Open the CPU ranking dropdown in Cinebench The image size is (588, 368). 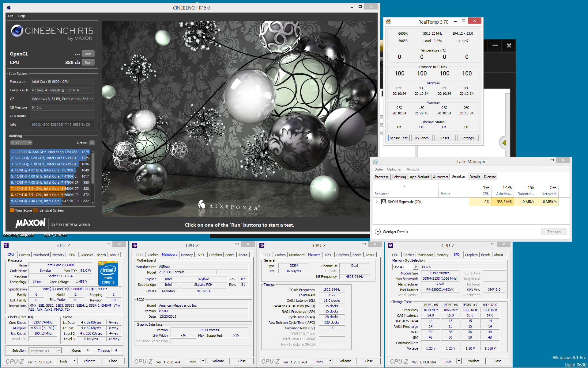(x=21, y=143)
